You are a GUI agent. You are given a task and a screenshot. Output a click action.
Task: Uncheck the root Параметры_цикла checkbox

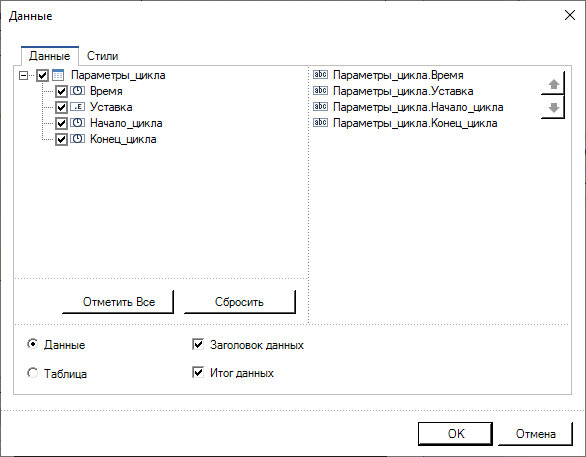pos(43,76)
